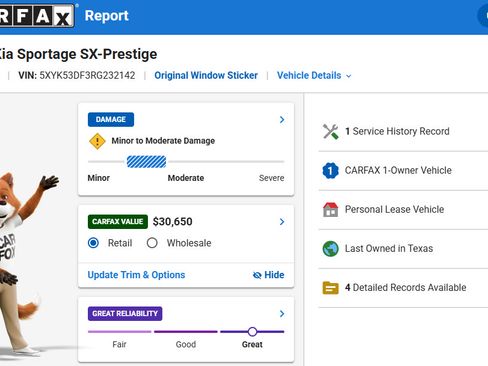Click the reliability slider circle handle
The height and width of the screenshot is (366, 488).
tap(252, 332)
